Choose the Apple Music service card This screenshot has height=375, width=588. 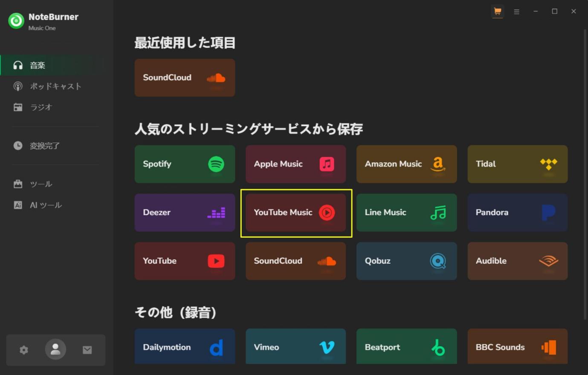pos(295,164)
